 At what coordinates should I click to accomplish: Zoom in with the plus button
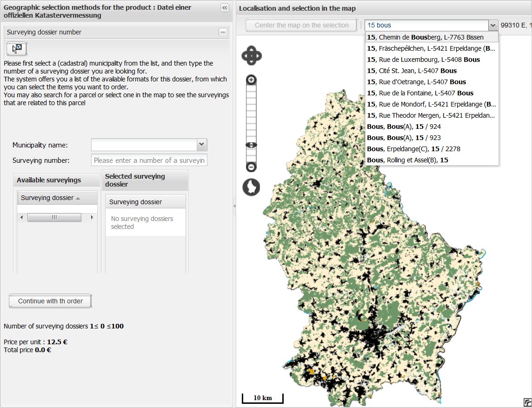252,80
